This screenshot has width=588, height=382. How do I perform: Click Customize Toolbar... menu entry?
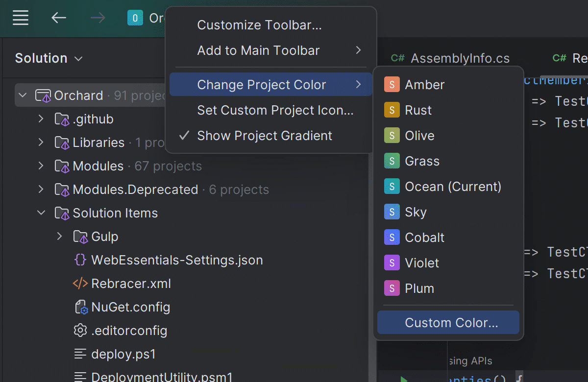pyautogui.click(x=259, y=25)
